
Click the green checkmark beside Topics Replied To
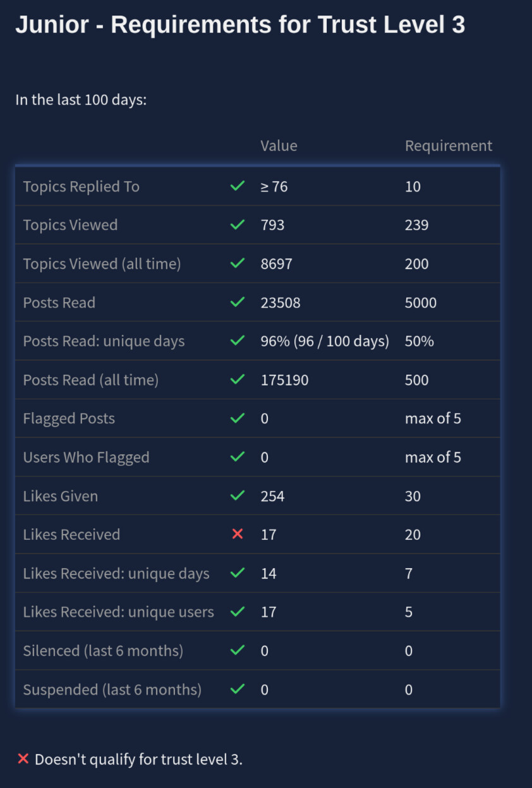pos(238,186)
